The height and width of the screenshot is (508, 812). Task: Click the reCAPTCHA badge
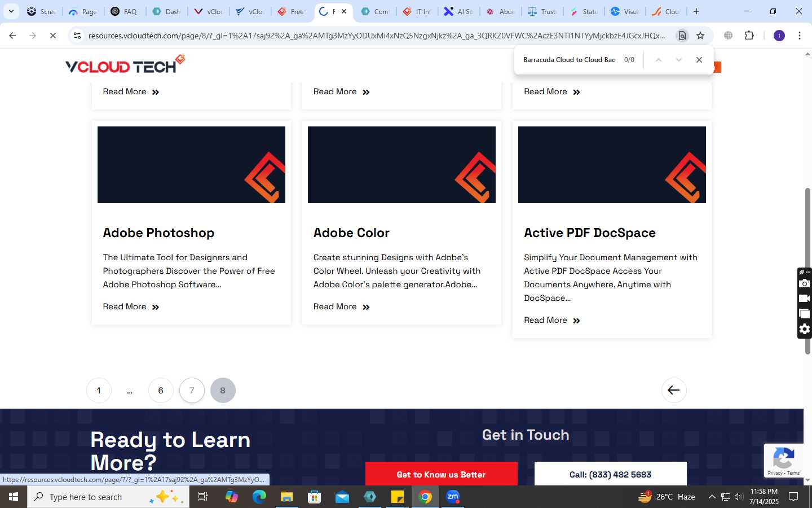tap(784, 460)
